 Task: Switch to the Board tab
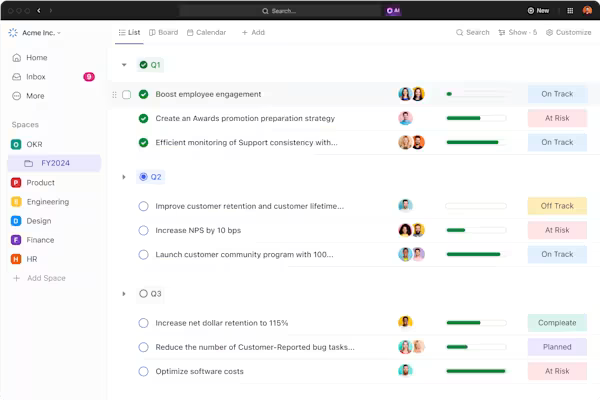pyautogui.click(x=162, y=32)
